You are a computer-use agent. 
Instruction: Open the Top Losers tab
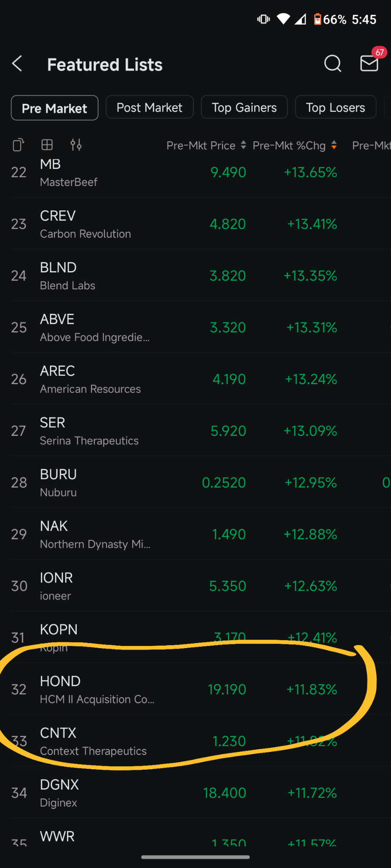click(335, 108)
